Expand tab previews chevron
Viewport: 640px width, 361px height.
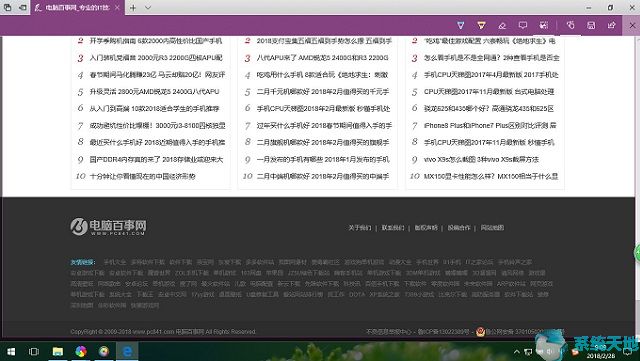pos(148,7)
